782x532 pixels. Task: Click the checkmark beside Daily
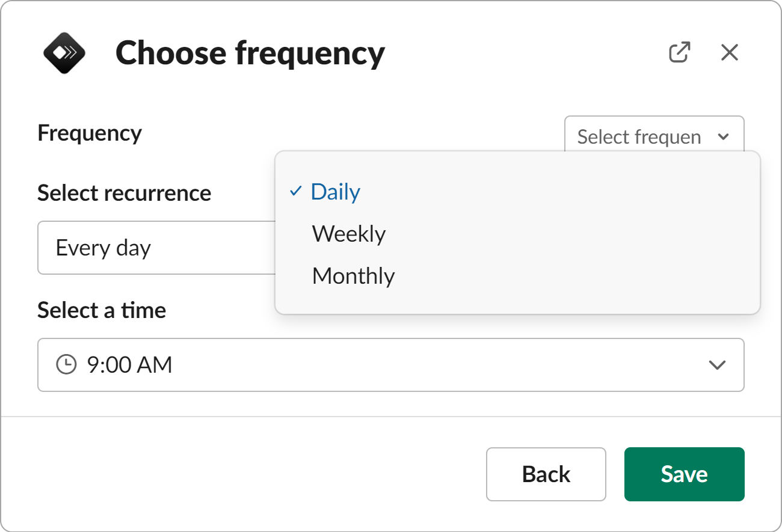pos(295,192)
